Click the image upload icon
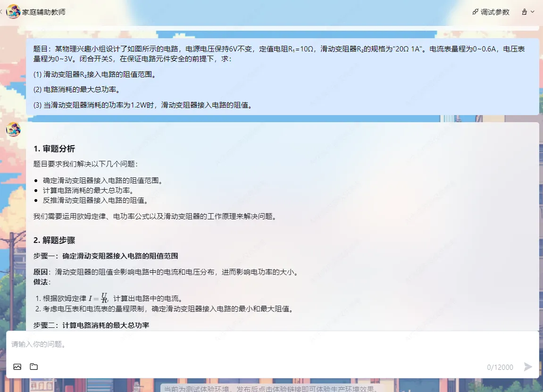 [17, 367]
